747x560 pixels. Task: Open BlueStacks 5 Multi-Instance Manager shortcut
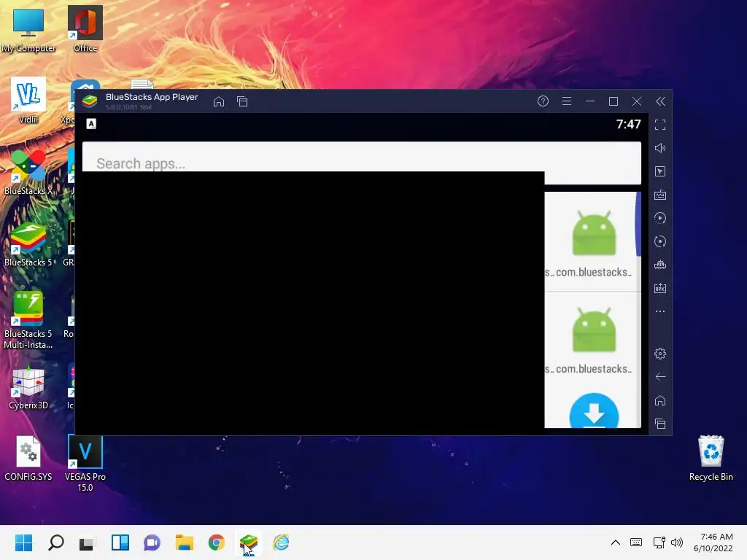pos(28,320)
